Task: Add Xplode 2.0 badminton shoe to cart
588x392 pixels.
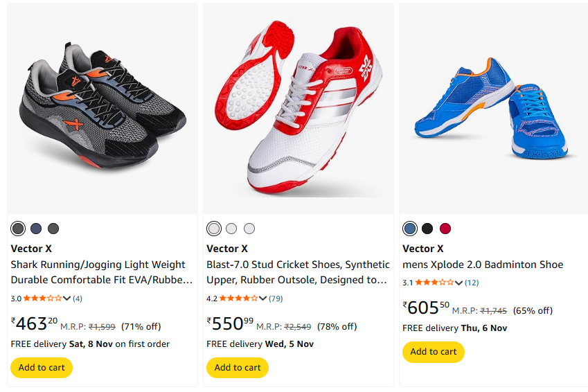Action: click(x=434, y=352)
